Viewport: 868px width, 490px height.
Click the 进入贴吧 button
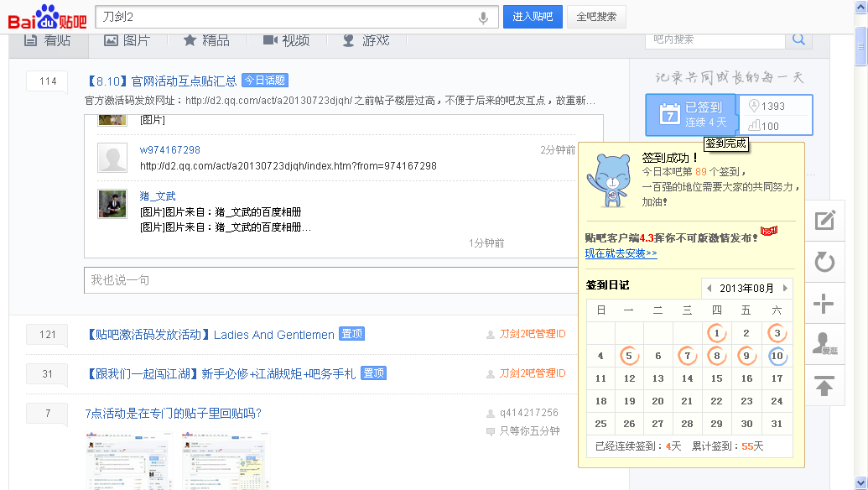(533, 17)
